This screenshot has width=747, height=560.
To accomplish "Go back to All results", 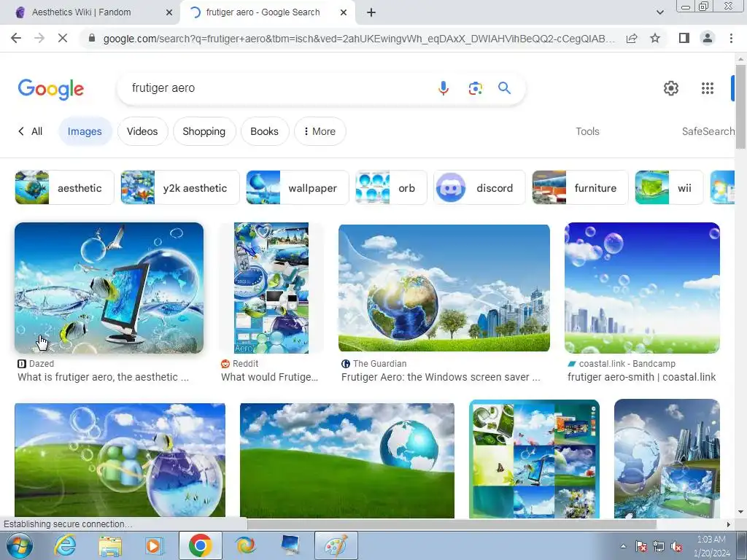I will point(30,131).
